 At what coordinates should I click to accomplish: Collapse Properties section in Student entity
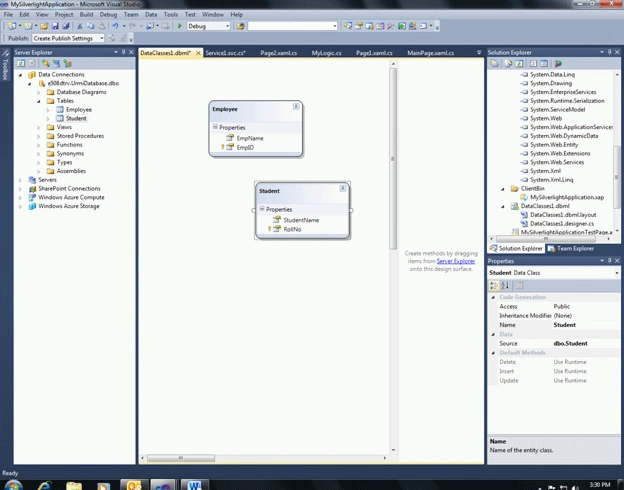pyautogui.click(x=262, y=209)
